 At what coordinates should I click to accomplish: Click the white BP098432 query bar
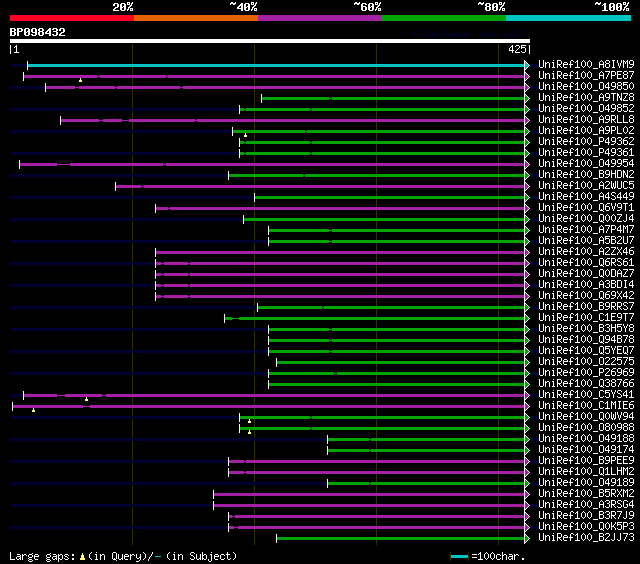click(270, 41)
